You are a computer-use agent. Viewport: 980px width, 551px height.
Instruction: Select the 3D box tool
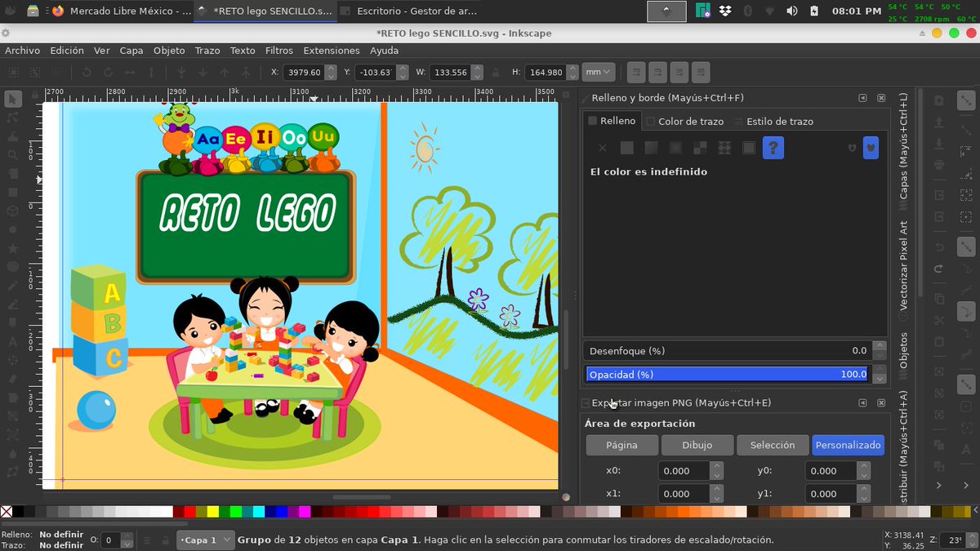click(12, 211)
